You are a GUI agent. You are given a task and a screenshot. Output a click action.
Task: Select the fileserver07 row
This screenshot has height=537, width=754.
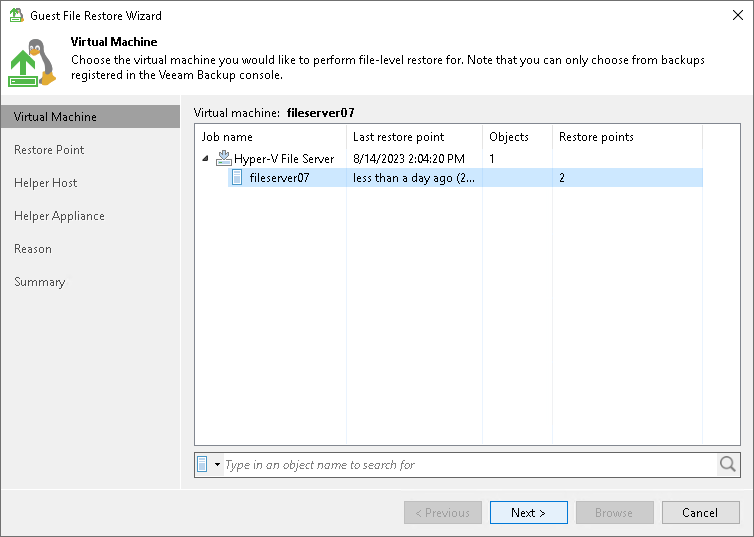[x=465, y=177]
